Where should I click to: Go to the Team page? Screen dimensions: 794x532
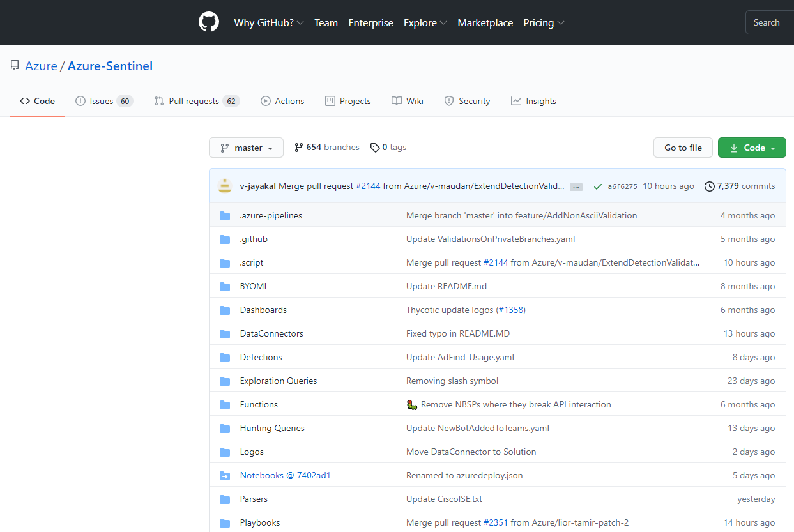pyautogui.click(x=326, y=22)
